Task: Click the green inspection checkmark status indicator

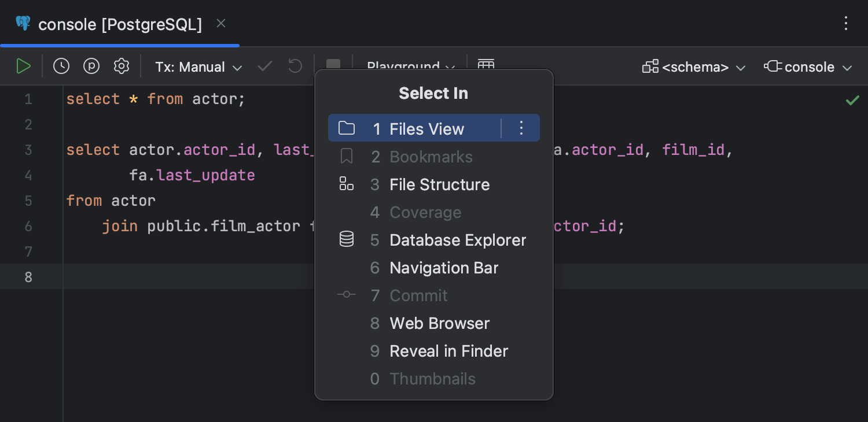Action: click(x=852, y=99)
